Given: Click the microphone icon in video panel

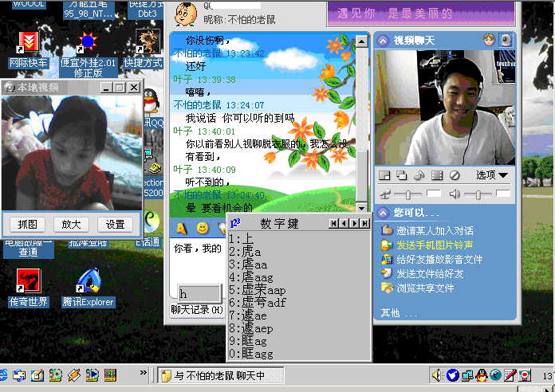Looking at the screenshot, I should click(385, 194).
